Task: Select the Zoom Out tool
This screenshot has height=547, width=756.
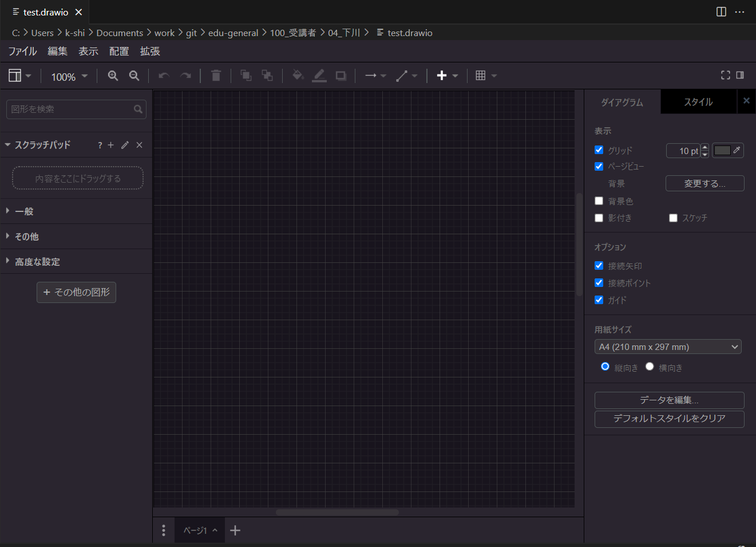Action: 134,75
